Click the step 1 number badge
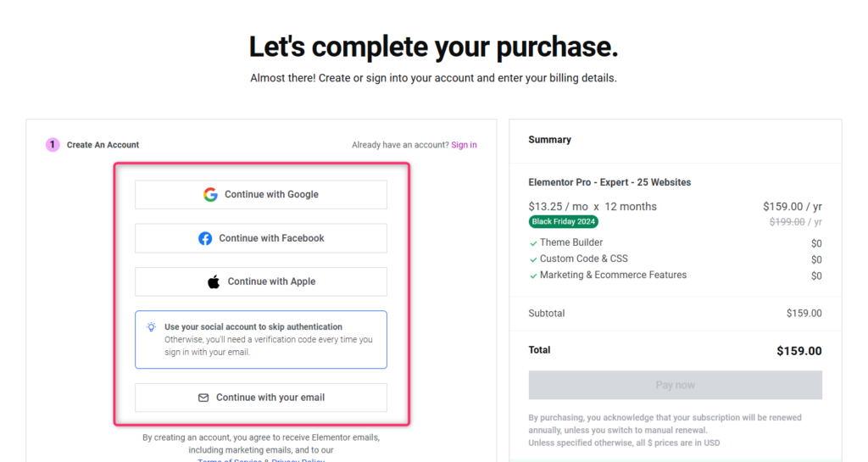 pos(53,145)
